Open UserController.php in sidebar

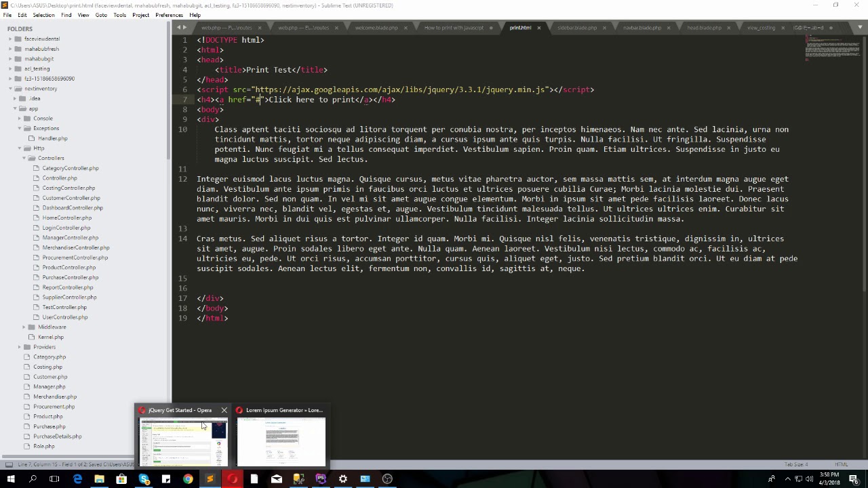64,317
